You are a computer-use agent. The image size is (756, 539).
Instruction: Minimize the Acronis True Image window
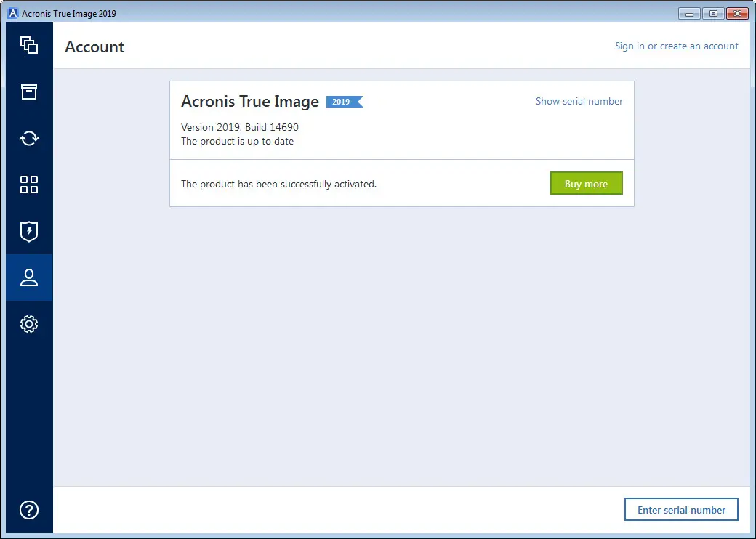click(689, 14)
